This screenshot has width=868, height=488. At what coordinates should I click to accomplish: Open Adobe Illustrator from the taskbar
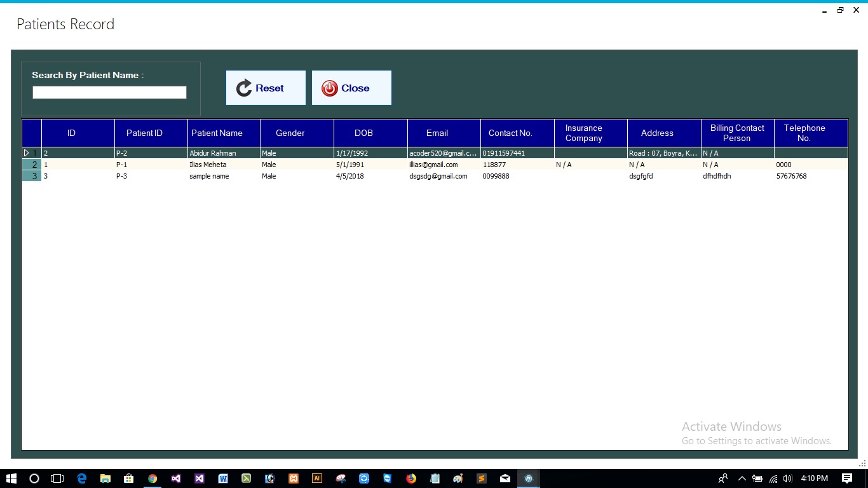tap(317, 478)
